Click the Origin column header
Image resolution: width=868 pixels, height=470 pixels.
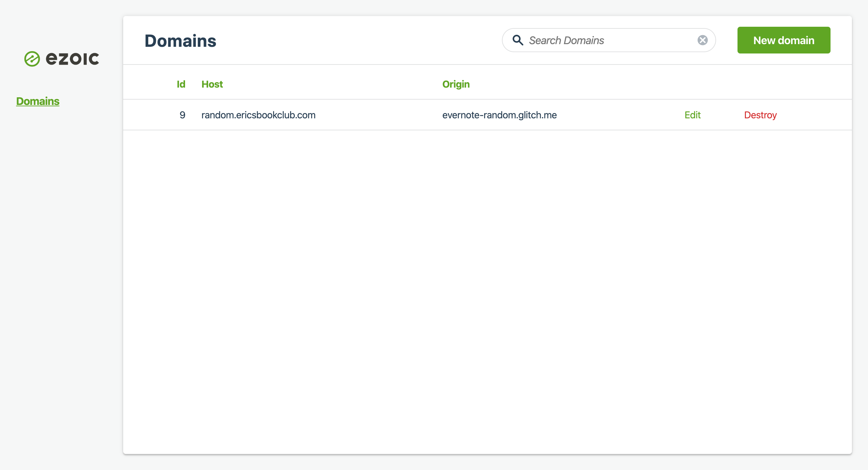[x=455, y=84]
